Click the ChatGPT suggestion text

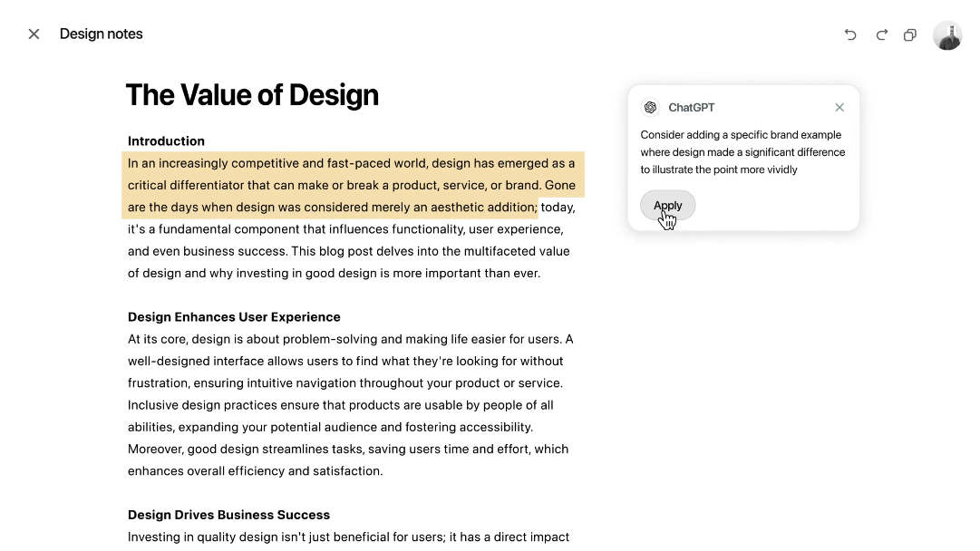pos(742,152)
